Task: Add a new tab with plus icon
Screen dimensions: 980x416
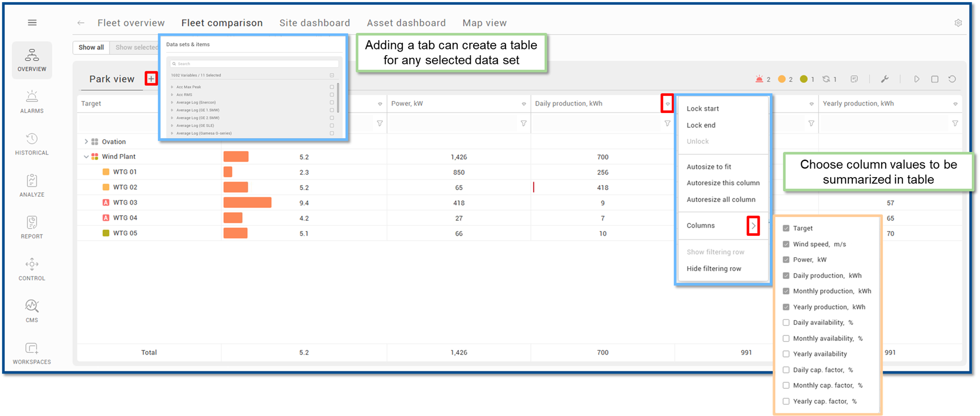Action: pyautogui.click(x=151, y=79)
